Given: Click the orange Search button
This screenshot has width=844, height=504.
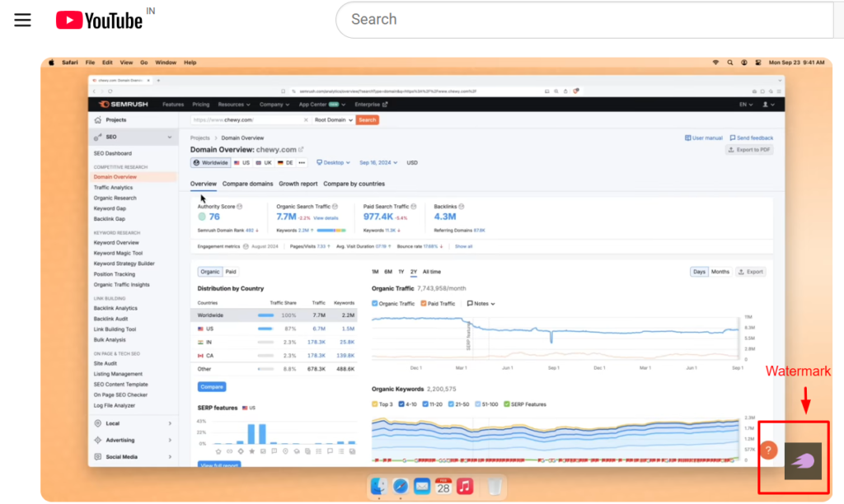Looking at the screenshot, I should click(x=368, y=120).
